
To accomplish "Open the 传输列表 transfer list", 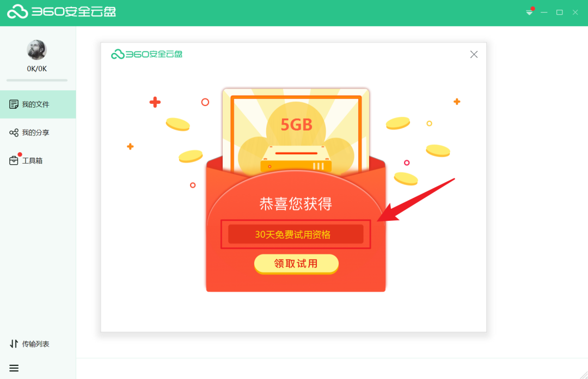I will (x=29, y=344).
